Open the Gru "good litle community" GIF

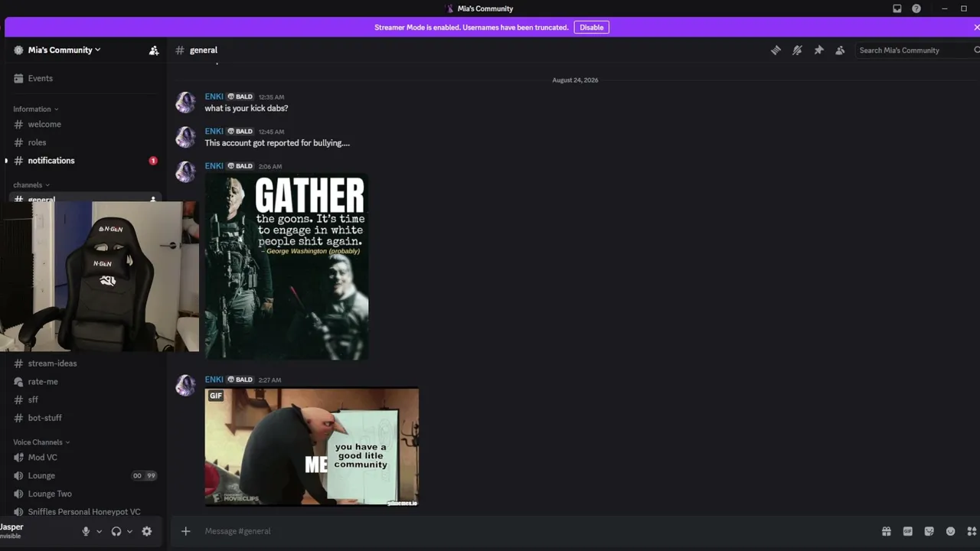[x=312, y=448]
